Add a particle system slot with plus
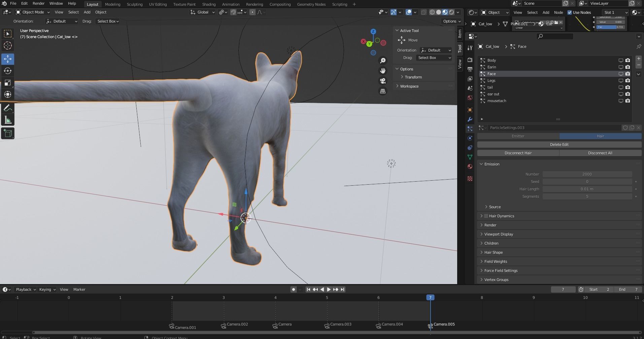Viewport: 644px width, 339px height. point(639,58)
